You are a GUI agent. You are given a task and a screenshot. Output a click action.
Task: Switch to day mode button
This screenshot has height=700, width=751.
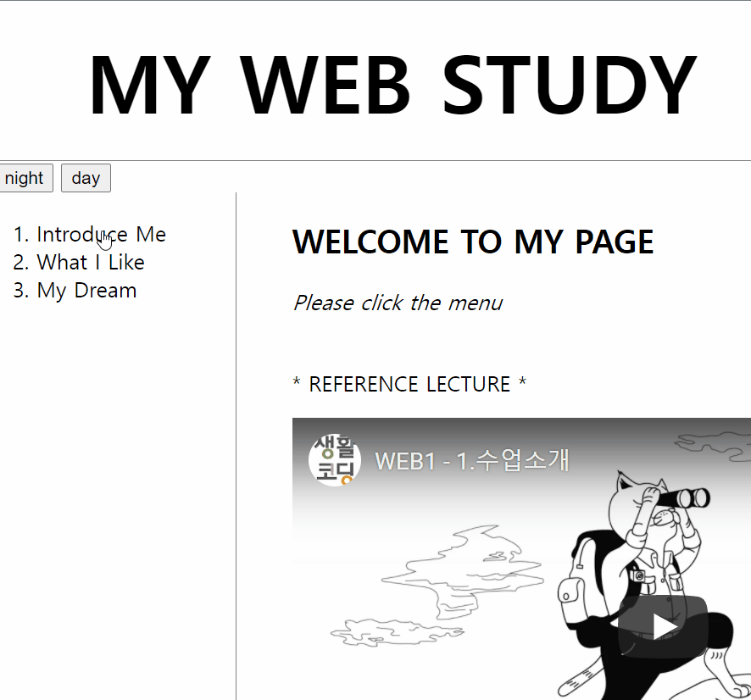(86, 178)
